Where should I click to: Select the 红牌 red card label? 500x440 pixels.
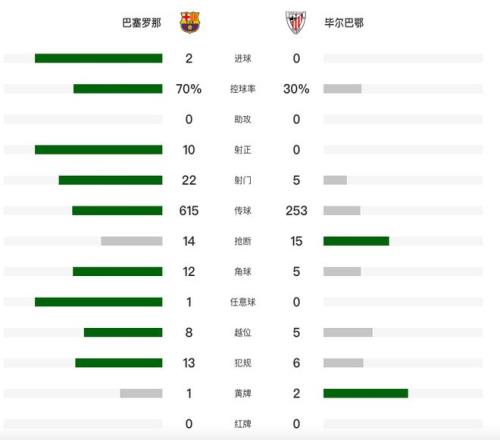[243, 424]
